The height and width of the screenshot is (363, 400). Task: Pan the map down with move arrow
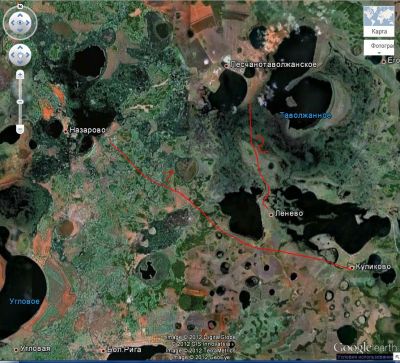point(20,61)
